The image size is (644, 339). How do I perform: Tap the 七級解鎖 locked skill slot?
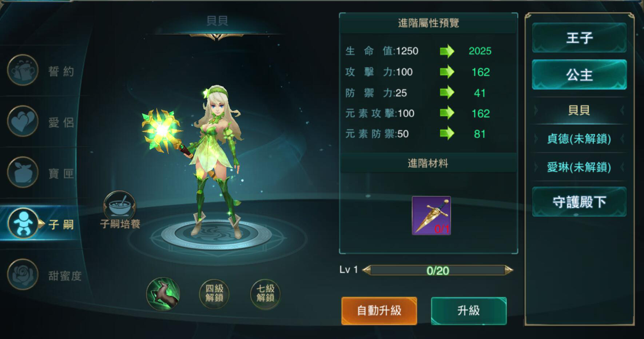coord(265,294)
